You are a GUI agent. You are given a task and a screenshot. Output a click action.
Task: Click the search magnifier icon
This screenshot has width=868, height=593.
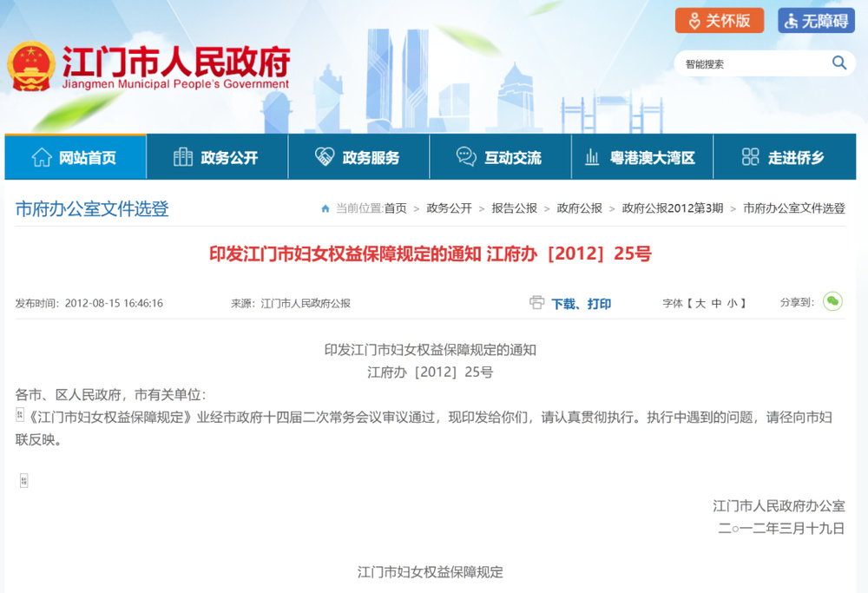pos(838,63)
